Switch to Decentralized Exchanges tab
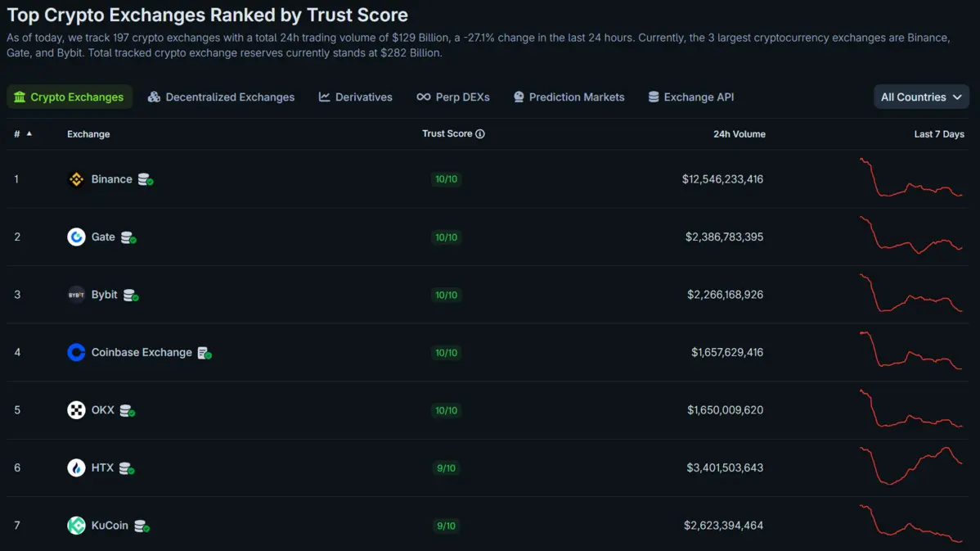Viewport: 980px width, 551px height. pyautogui.click(x=221, y=97)
